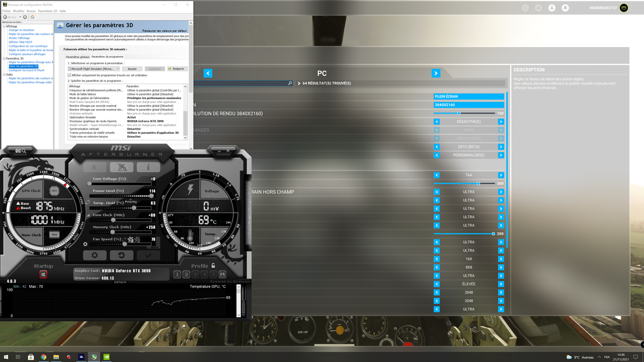Select the 3840X2160 resolution field
Screen dimensions: 644x362
469,105
